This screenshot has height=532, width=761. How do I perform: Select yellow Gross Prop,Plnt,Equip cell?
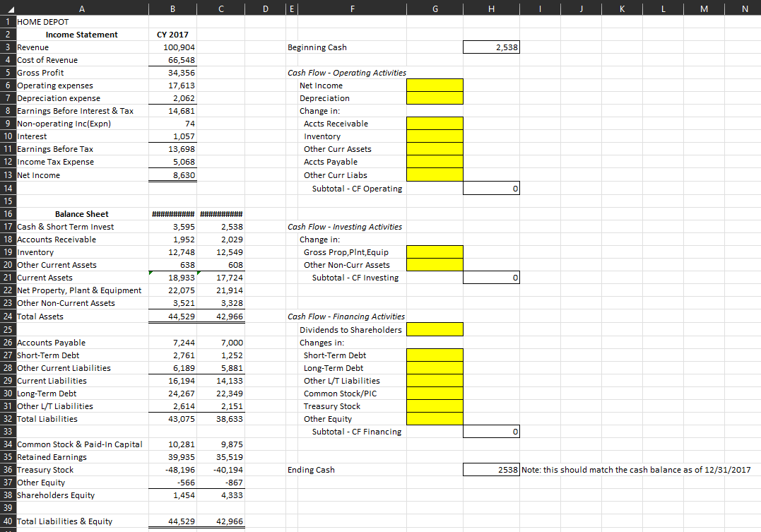(435, 252)
